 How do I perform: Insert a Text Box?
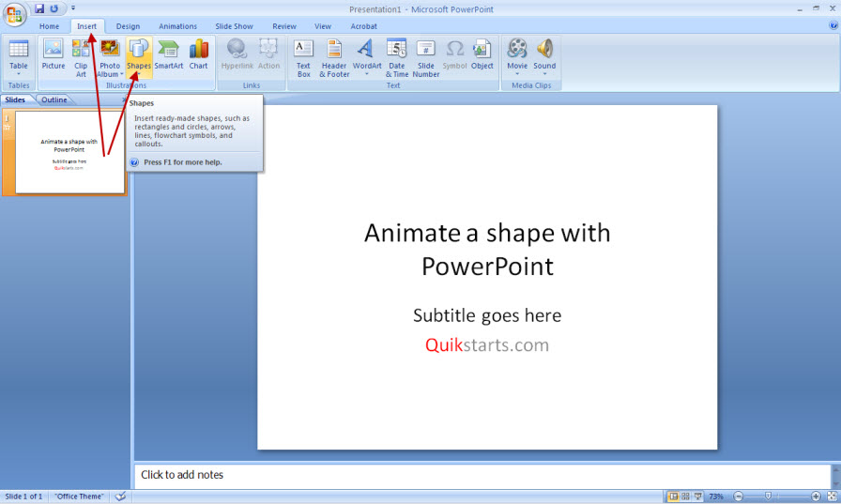[303, 58]
